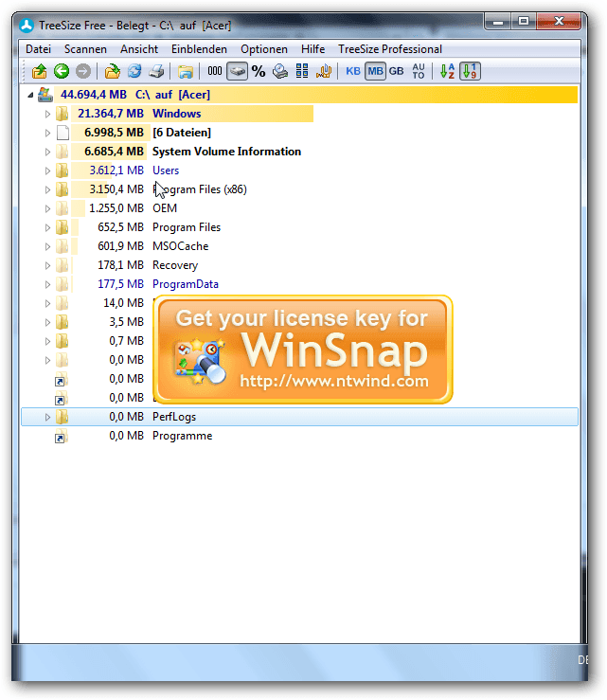Expand Program Files (x86) node
The width and height of the screenshot is (607, 700).
[x=47, y=189]
